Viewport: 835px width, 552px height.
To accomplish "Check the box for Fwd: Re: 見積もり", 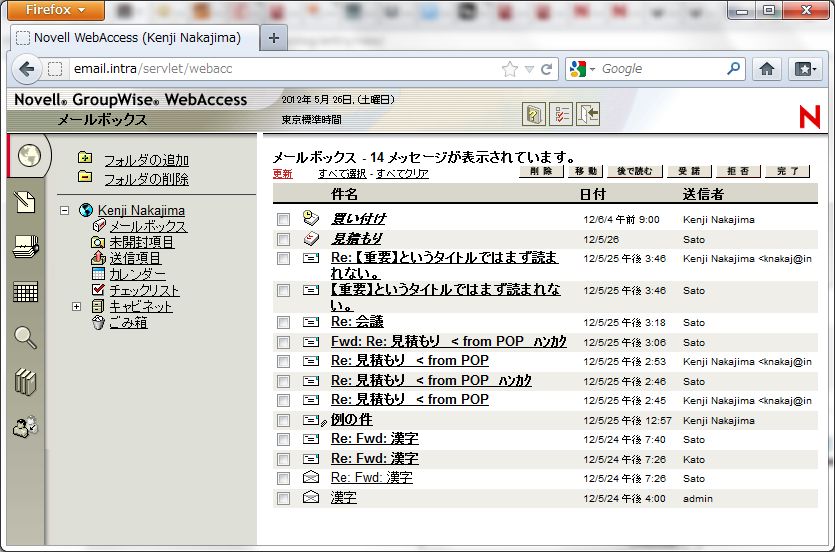I will (x=283, y=342).
